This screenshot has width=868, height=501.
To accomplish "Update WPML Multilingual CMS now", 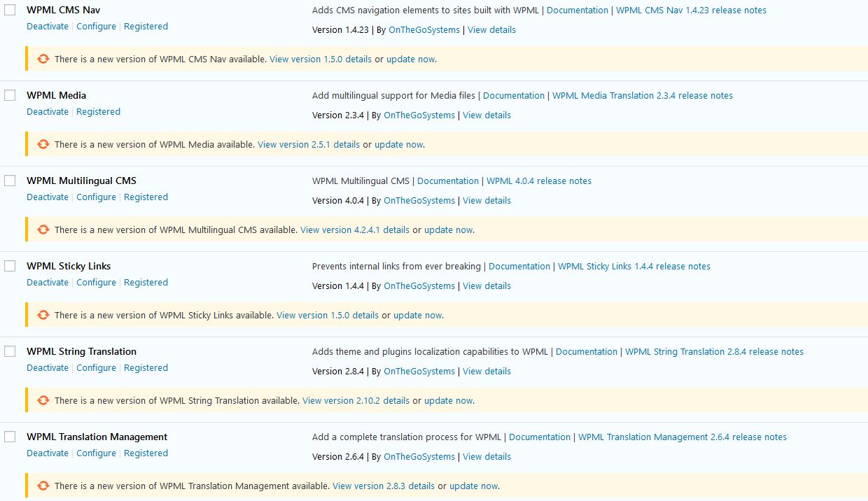I will pos(448,230).
